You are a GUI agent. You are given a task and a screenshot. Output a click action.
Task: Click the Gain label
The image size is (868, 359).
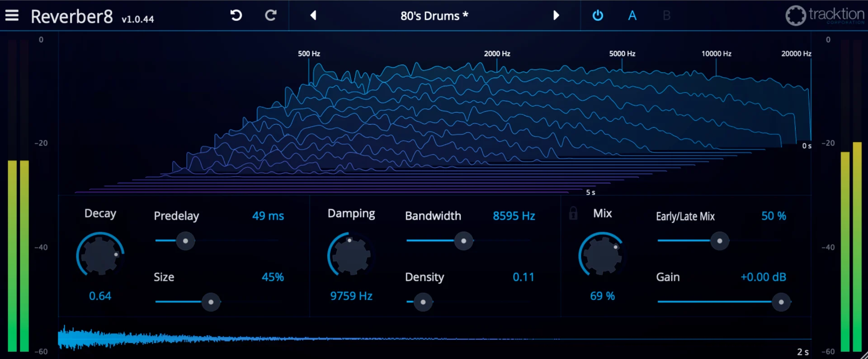tap(668, 277)
